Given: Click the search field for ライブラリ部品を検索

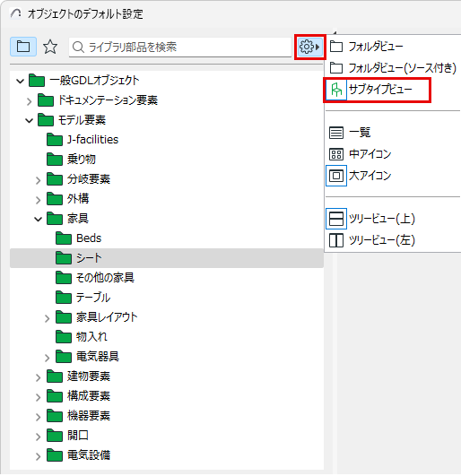Looking at the screenshot, I should click(x=180, y=47).
